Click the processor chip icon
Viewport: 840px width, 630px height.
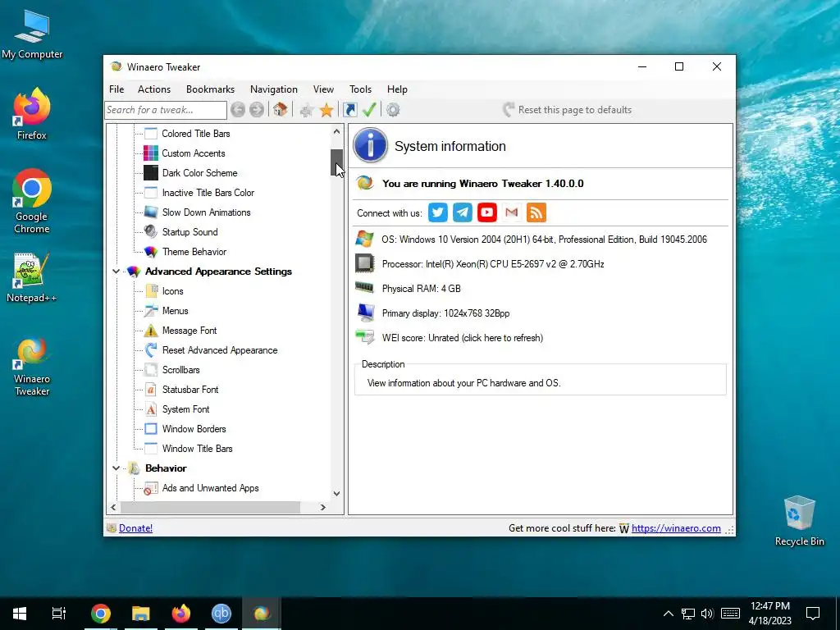(364, 263)
